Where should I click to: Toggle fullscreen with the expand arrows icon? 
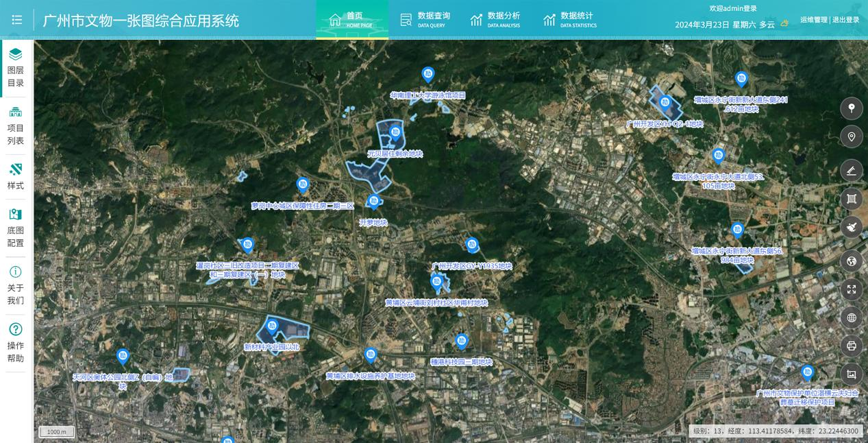(852, 289)
